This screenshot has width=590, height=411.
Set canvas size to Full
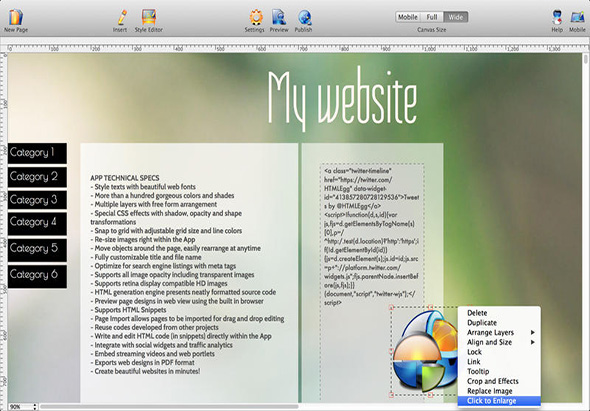[432, 17]
